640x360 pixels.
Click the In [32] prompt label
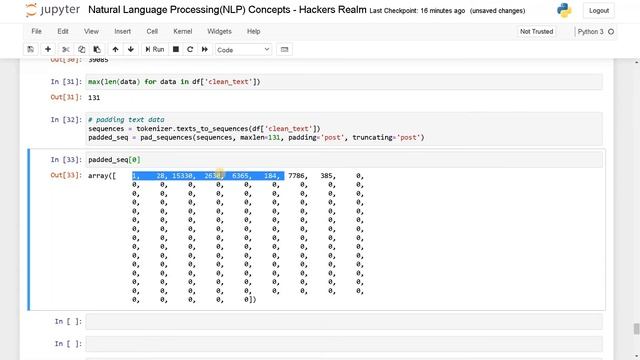66,120
